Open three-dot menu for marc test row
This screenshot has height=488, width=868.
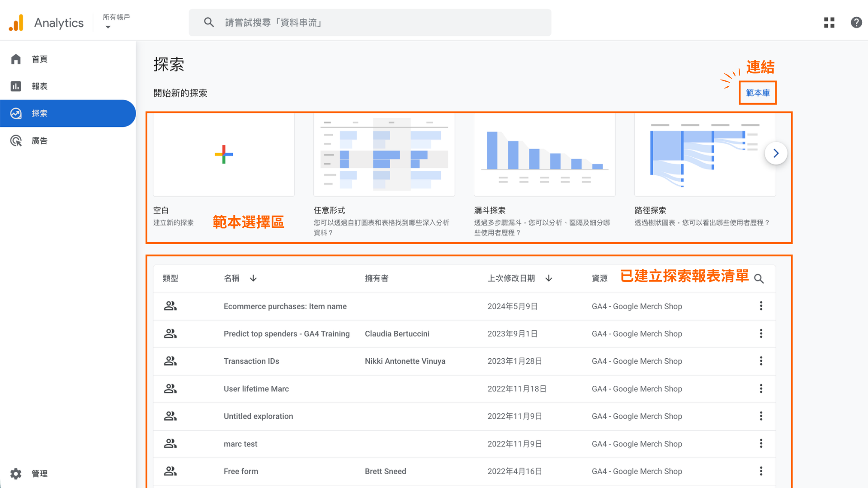(x=761, y=444)
